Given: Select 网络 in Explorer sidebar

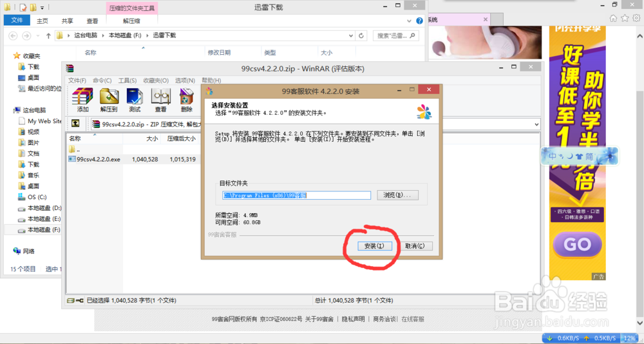Looking at the screenshot, I should 29,251.
